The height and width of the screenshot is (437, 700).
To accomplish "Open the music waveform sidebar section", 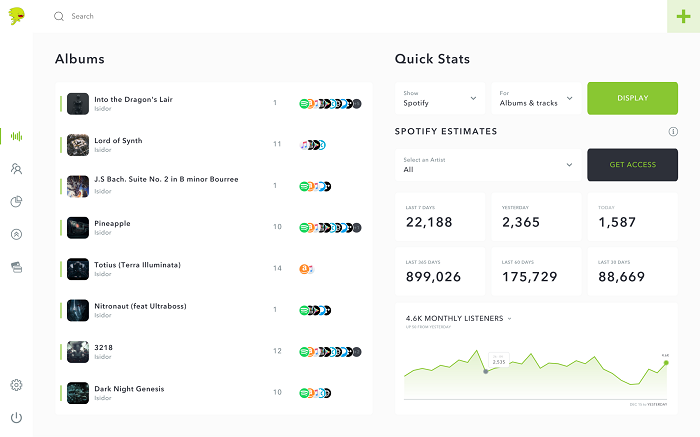I will coord(16,136).
